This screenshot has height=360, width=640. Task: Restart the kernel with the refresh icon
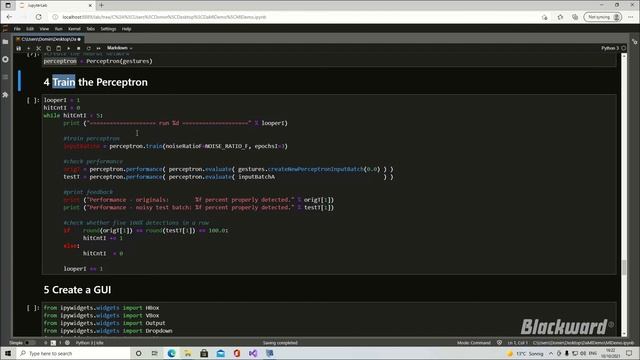click(89, 48)
